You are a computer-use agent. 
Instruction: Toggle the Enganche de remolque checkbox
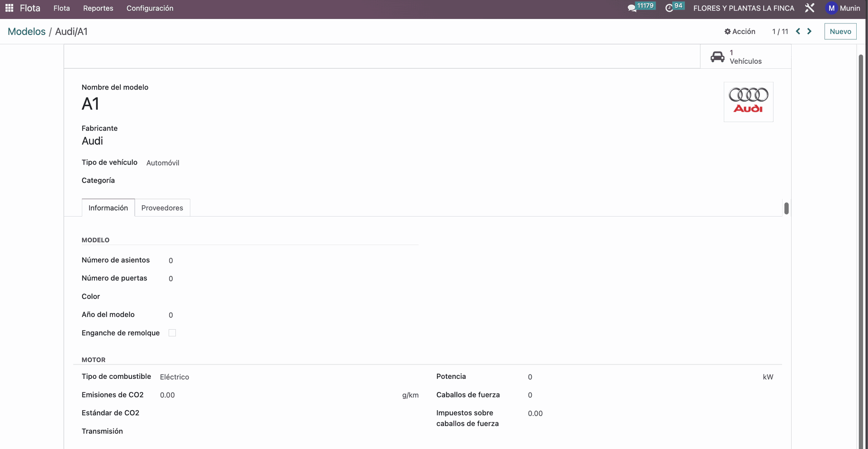tap(172, 333)
